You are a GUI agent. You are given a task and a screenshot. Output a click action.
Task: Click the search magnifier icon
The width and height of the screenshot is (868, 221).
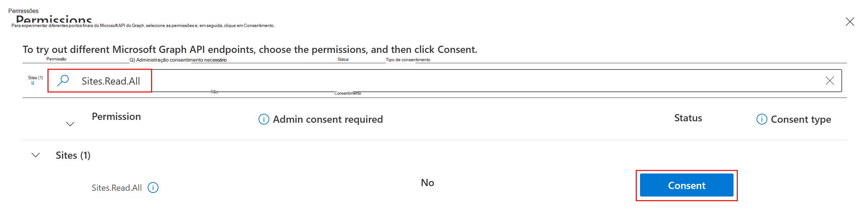point(63,81)
